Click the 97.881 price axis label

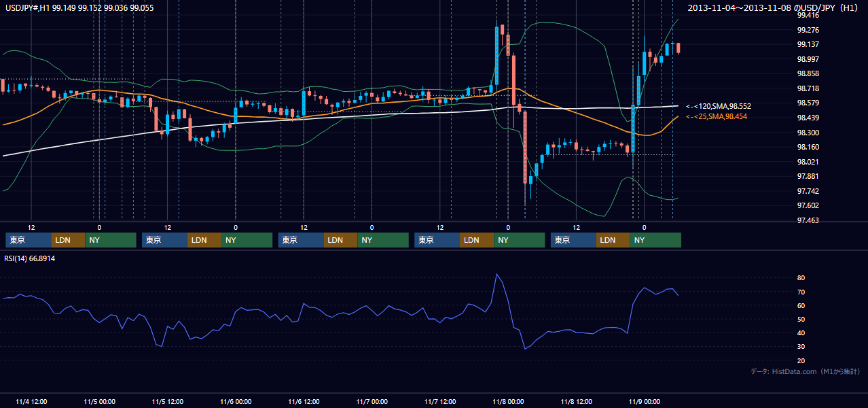(808, 176)
